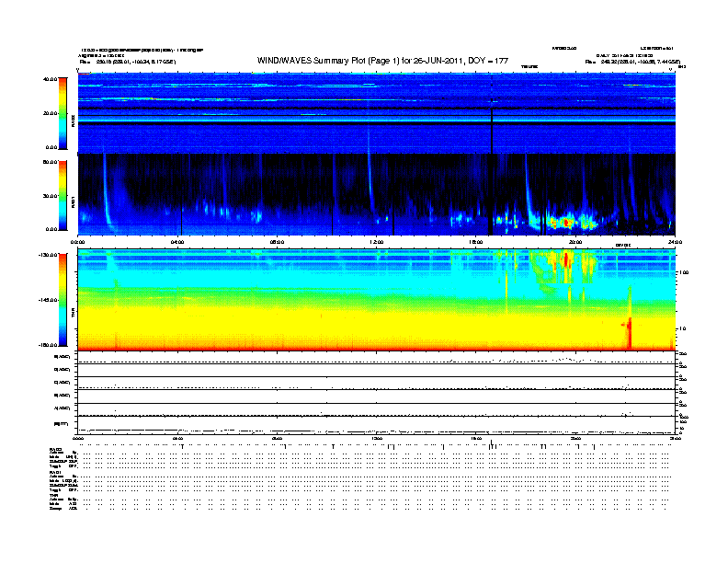The width and height of the screenshot is (728, 563).
Task: Click the red vertical spike in TNR spectrogram
Action: pos(629,332)
